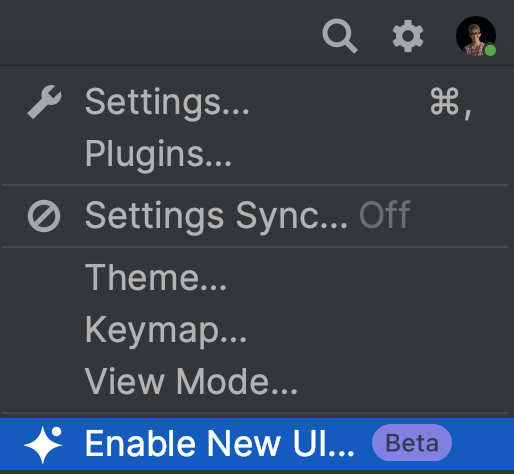The width and height of the screenshot is (514, 474).
Task: Open Settings Sync... menu item
Action: (x=257, y=216)
